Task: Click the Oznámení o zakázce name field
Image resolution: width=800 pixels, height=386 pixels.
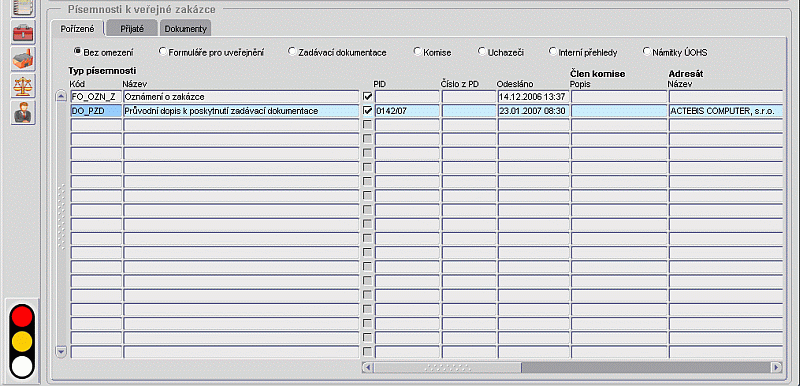Action: coord(241,96)
